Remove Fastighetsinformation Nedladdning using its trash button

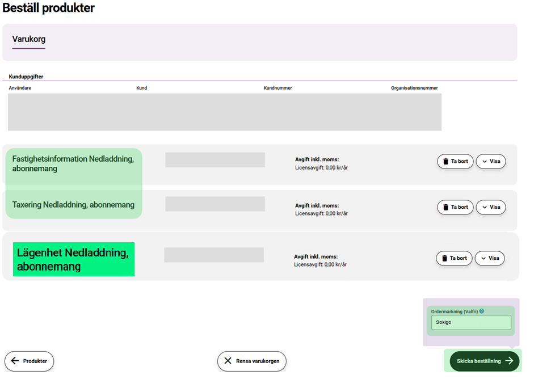[x=455, y=161]
